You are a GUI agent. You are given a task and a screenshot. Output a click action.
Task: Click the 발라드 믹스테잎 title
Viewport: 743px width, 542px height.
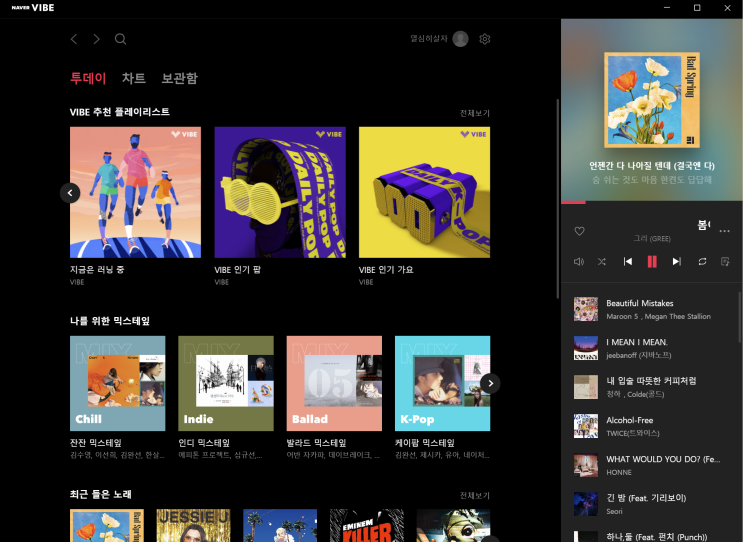(317, 443)
